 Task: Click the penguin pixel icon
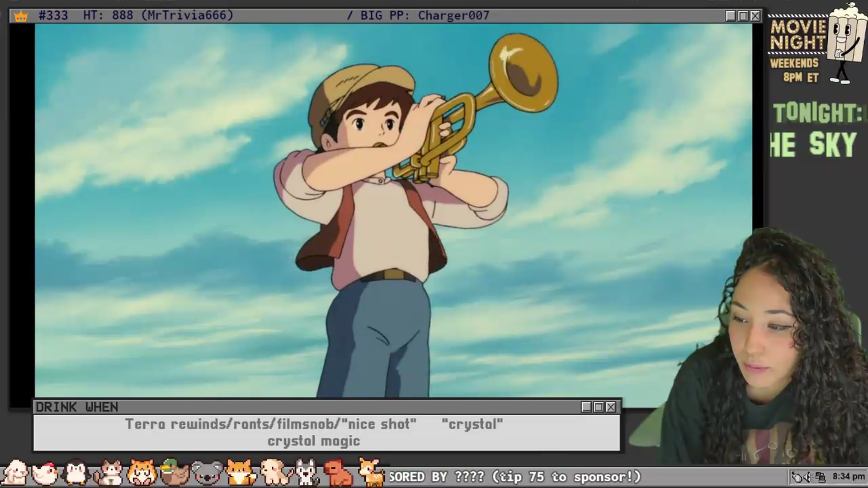[75, 472]
